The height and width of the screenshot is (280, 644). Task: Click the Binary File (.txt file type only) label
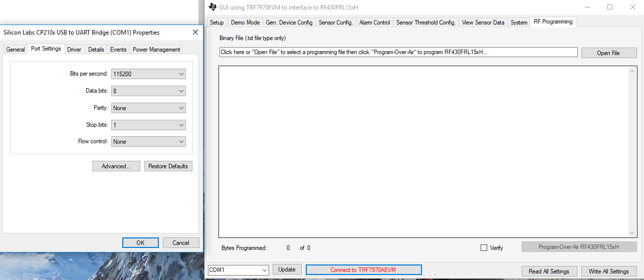(253, 38)
